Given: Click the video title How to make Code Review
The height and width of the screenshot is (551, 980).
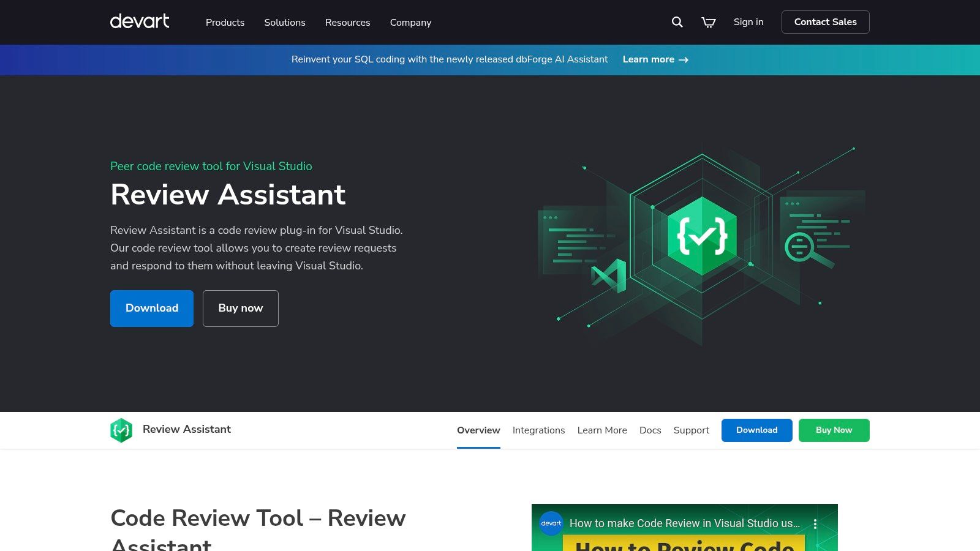Looking at the screenshot, I should (685, 523).
